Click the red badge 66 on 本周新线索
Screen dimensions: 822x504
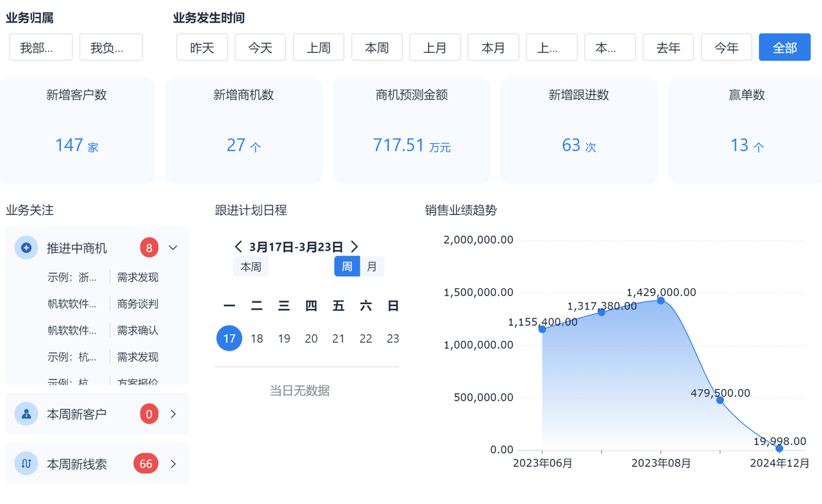point(146,464)
